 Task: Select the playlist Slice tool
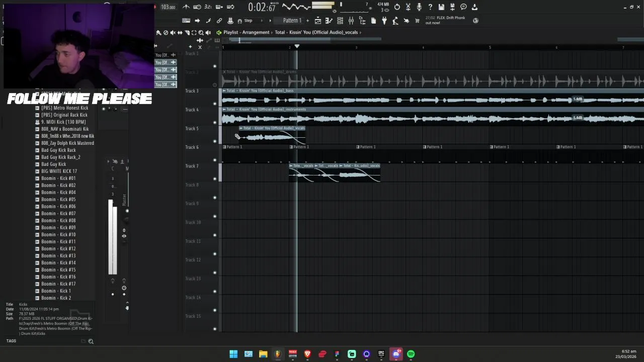(187, 33)
